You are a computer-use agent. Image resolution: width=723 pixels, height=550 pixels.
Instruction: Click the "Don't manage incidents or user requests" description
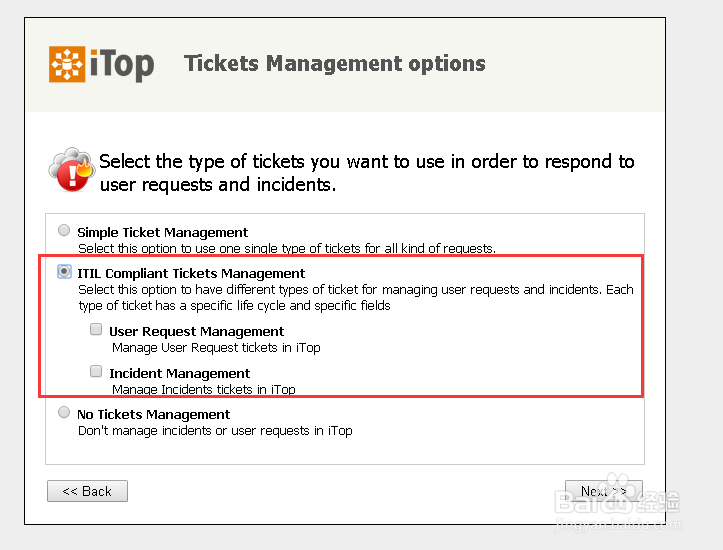(x=215, y=430)
